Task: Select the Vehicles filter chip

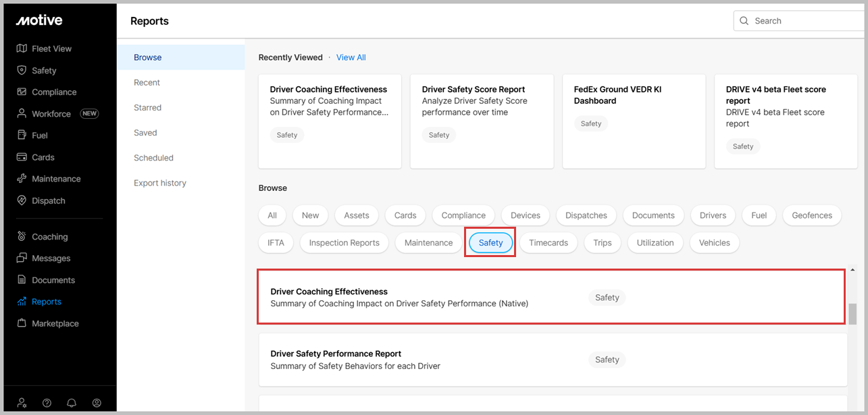Action: [714, 243]
